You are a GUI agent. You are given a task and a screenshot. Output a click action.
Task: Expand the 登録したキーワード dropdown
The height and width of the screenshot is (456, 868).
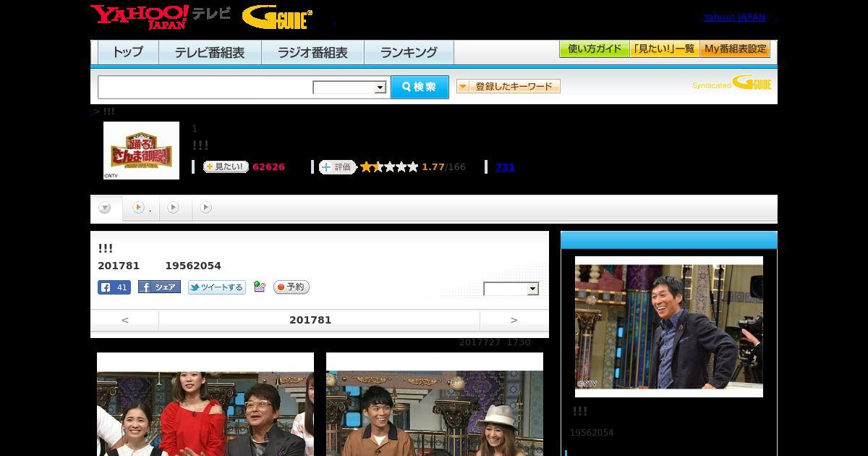509,86
